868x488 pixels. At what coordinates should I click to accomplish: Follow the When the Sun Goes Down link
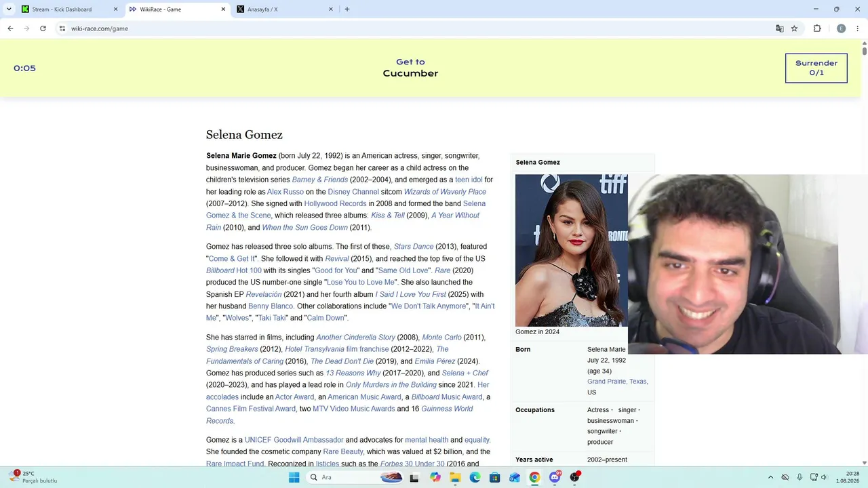click(305, 228)
